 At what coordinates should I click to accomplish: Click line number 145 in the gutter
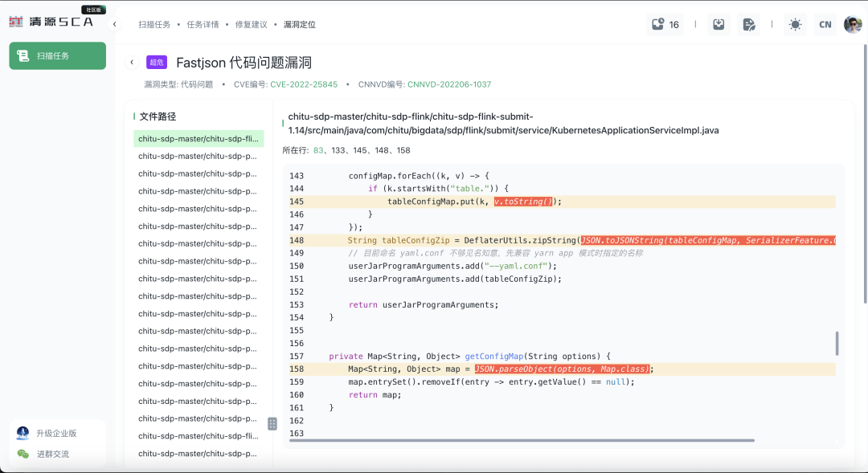(x=296, y=202)
